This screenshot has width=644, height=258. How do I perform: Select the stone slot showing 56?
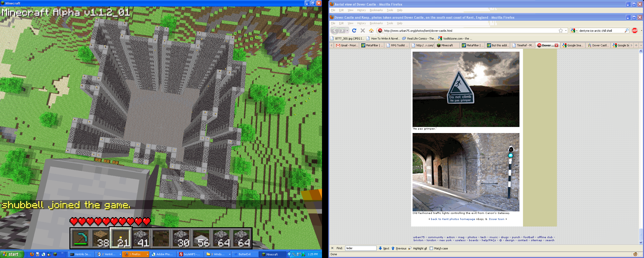[x=201, y=238]
